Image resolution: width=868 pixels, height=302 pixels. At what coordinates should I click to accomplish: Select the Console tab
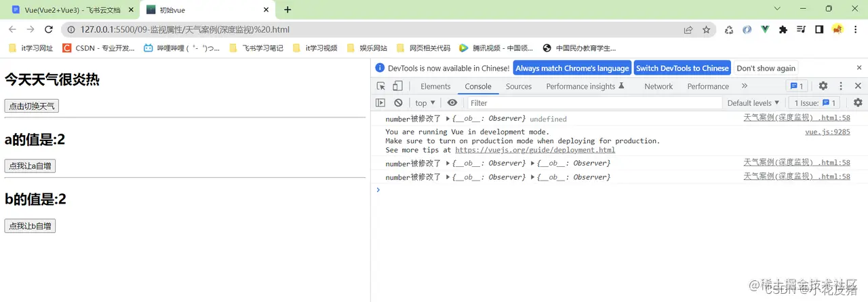(478, 86)
